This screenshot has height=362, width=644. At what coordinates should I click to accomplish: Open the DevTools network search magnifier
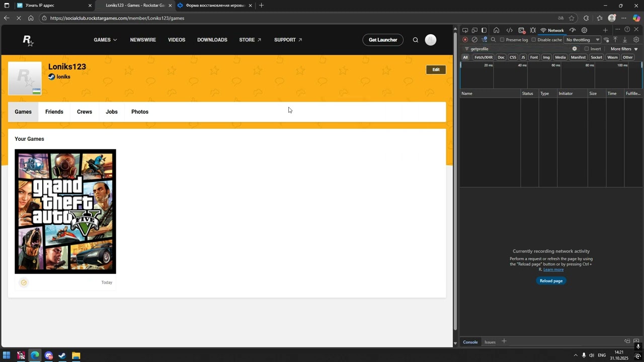click(494, 40)
